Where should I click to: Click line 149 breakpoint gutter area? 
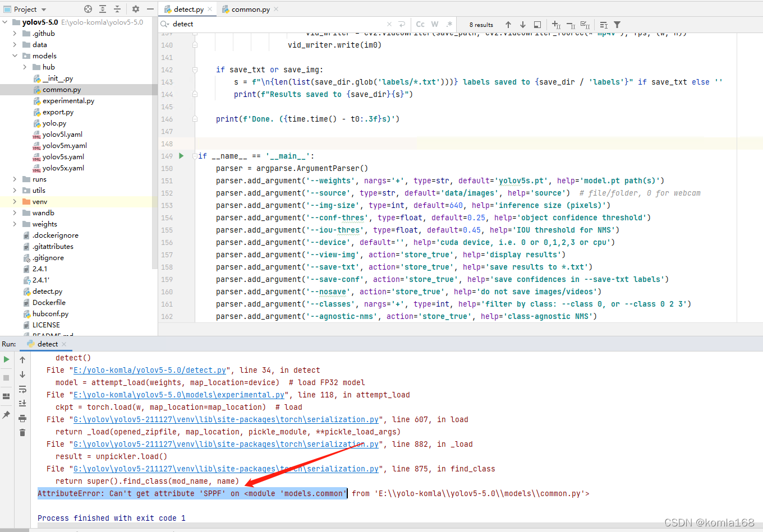pos(181,156)
